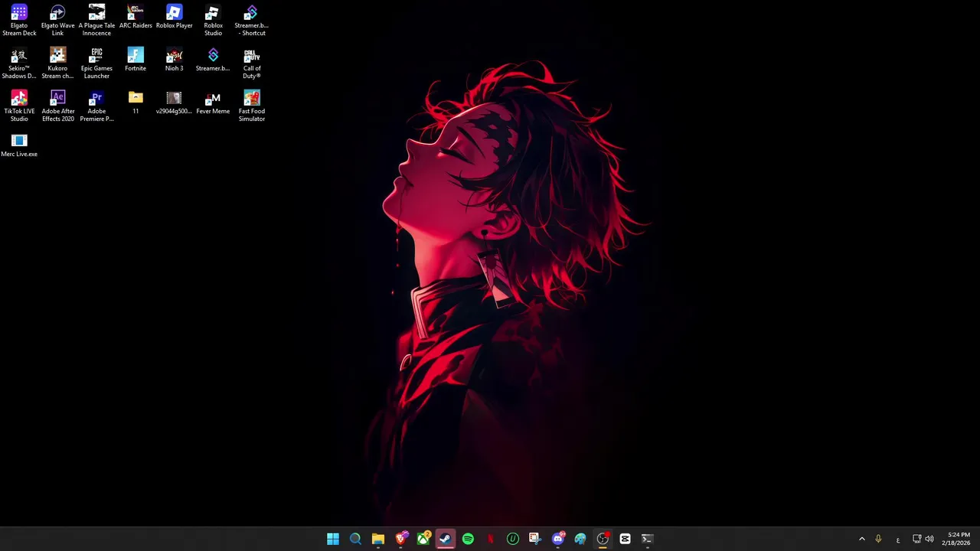Open Netflix from the taskbar
The image size is (980, 551).
490,539
